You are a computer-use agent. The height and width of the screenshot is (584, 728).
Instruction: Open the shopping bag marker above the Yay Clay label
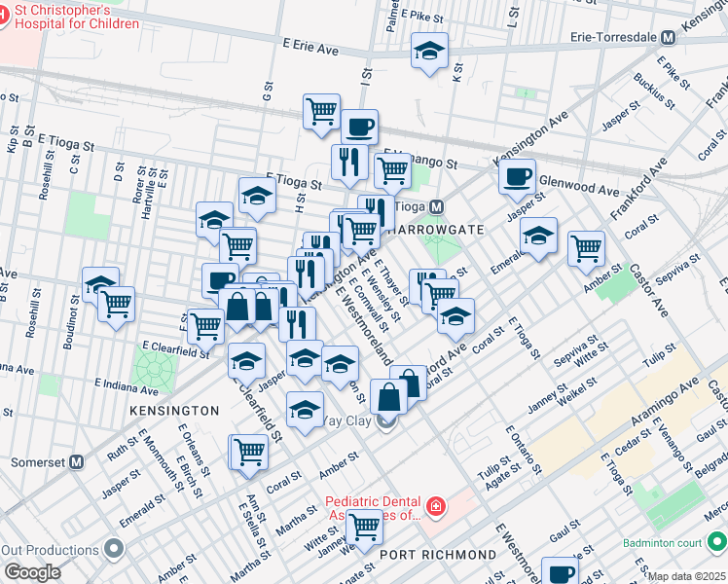point(389,399)
